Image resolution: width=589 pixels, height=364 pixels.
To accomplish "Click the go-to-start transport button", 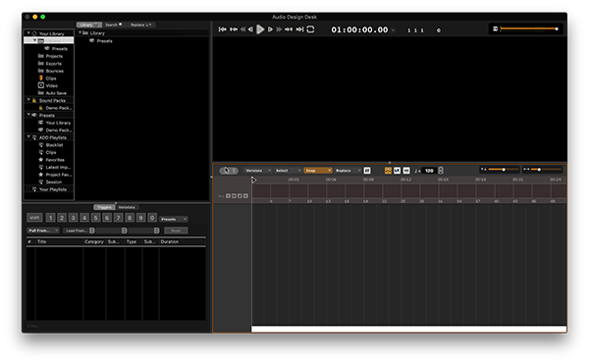I will (x=223, y=29).
